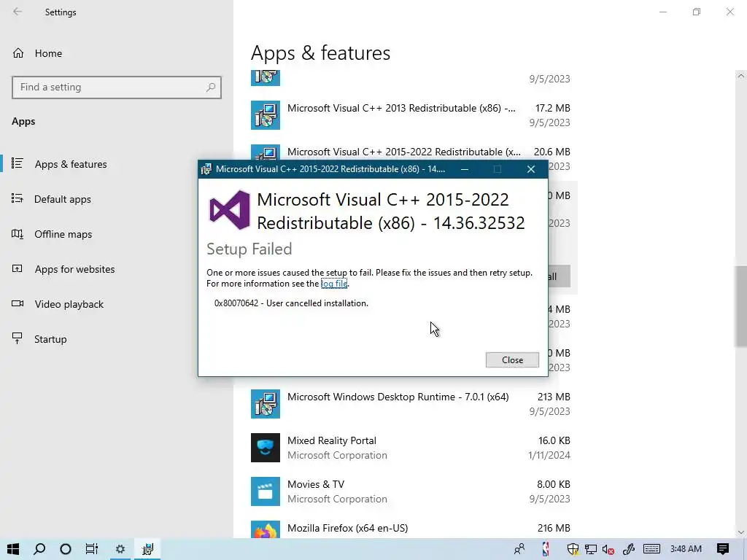Image resolution: width=747 pixels, height=560 pixels.
Task: Select Mixed Reality Portal app entry
Action: point(411,448)
